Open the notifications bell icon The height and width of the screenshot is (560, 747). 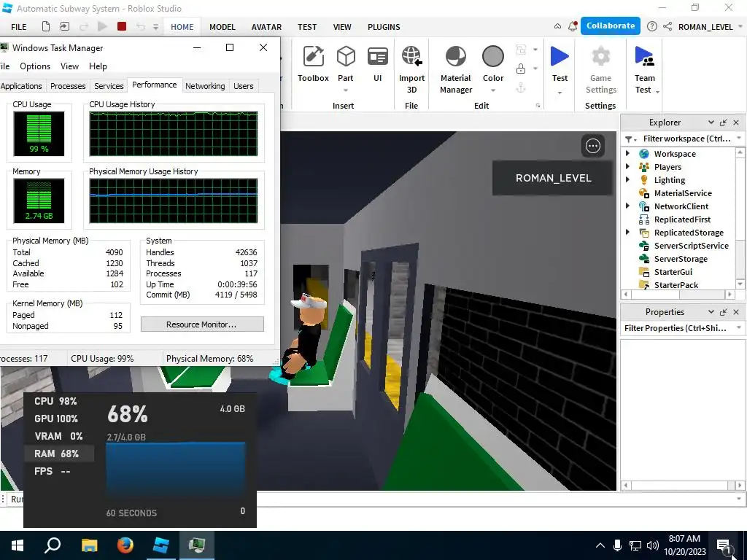click(573, 27)
